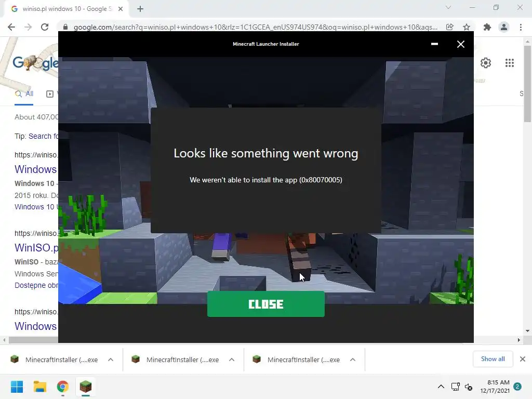532x399 pixels.
Task: Click the address bar URL field
Action: point(255,27)
